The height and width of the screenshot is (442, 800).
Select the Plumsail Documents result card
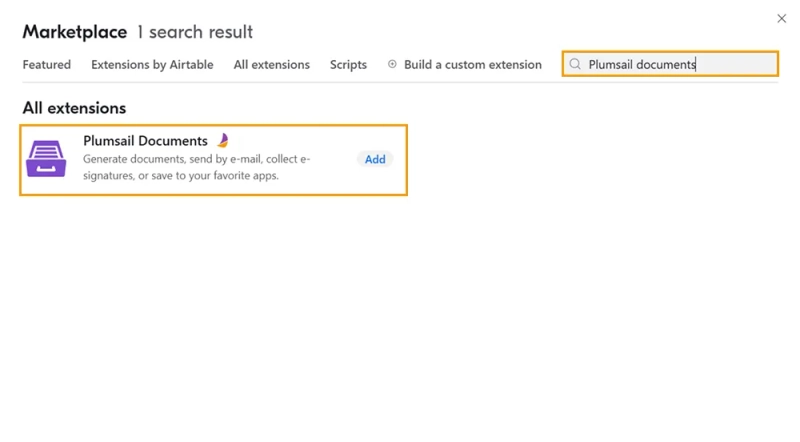(x=213, y=160)
